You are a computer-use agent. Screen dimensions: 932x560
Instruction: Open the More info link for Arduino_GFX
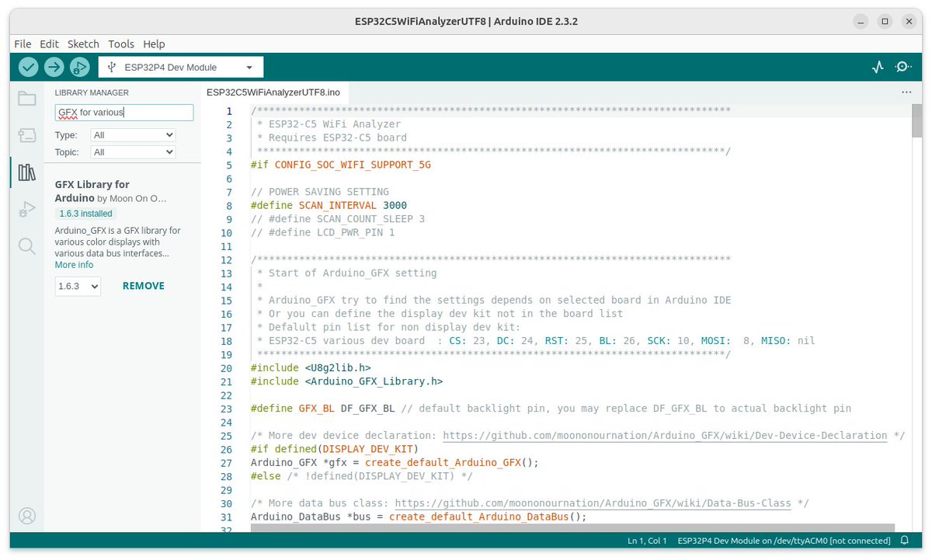[x=74, y=265]
